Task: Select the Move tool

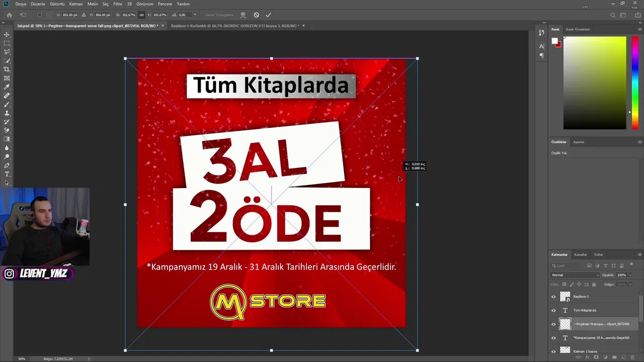Action: point(7,35)
